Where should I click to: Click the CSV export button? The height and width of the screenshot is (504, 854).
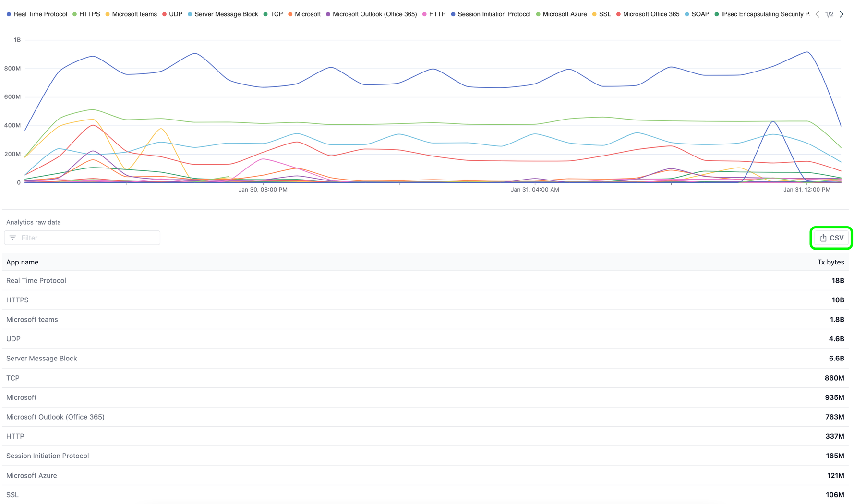tap(831, 238)
